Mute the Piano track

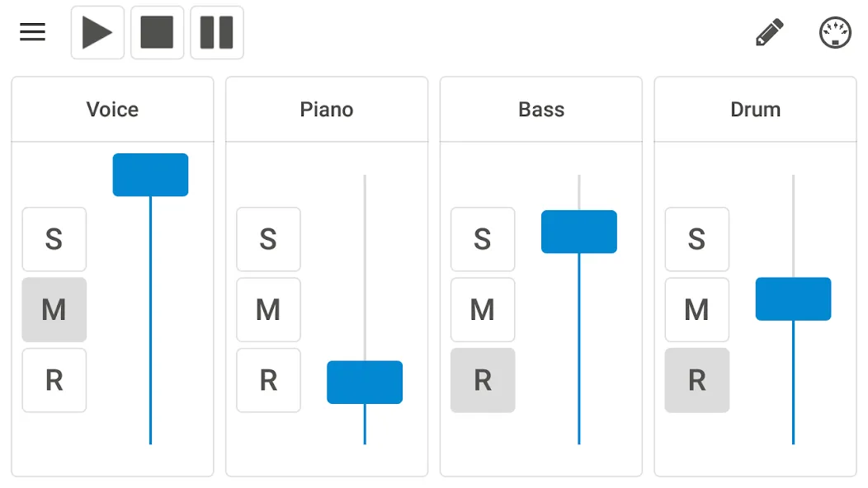[x=268, y=310]
